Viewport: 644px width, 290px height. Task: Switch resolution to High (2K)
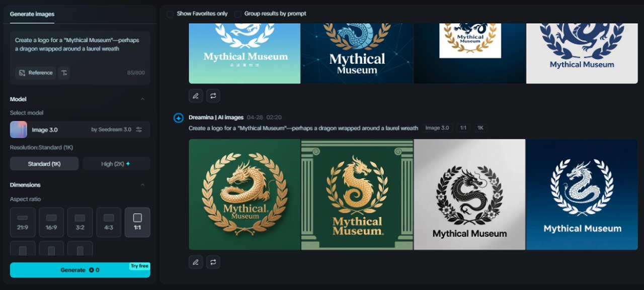tap(116, 164)
